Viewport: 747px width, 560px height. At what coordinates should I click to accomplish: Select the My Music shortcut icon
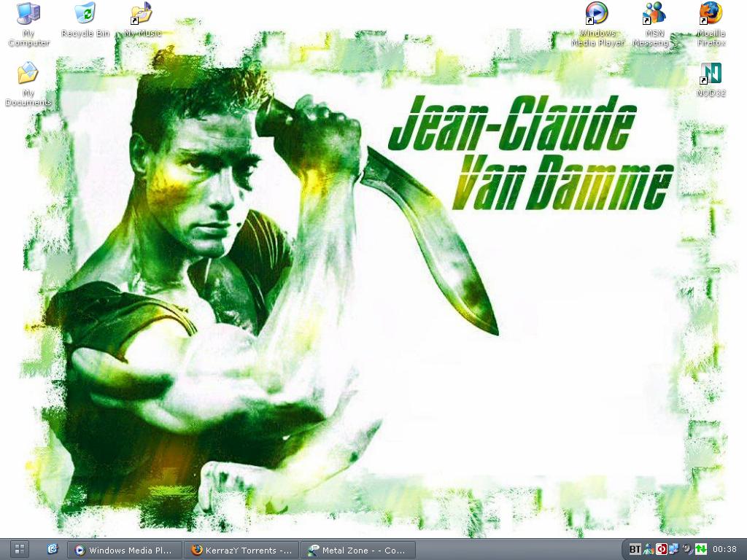click(x=142, y=20)
